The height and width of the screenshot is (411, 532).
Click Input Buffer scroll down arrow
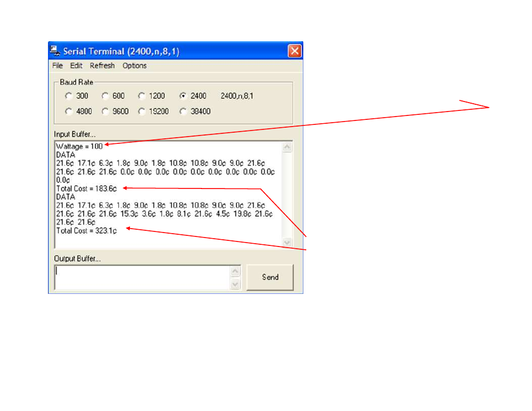287,243
